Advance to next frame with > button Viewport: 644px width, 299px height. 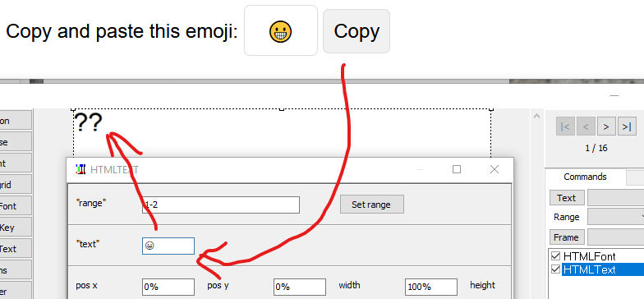coord(606,126)
